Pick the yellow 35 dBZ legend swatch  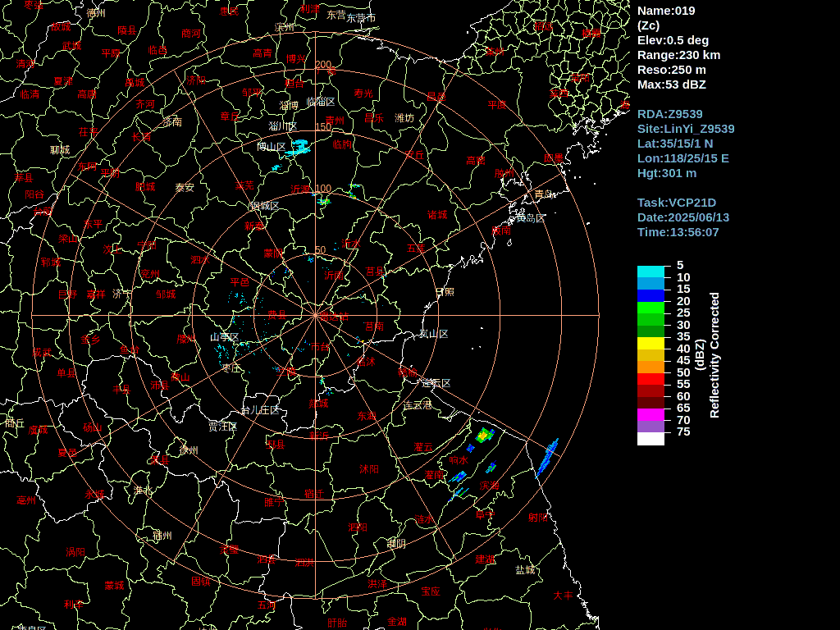click(651, 344)
